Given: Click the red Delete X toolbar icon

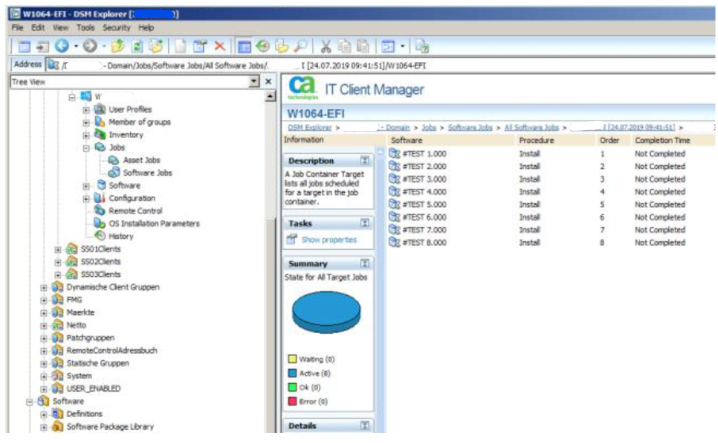Looking at the screenshot, I should (220, 46).
